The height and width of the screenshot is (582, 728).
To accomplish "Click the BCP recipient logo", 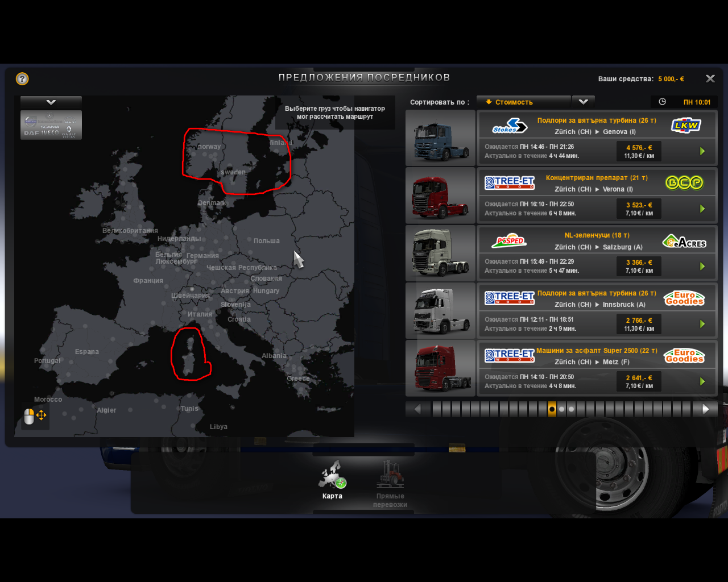I will [x=684, y=182].
